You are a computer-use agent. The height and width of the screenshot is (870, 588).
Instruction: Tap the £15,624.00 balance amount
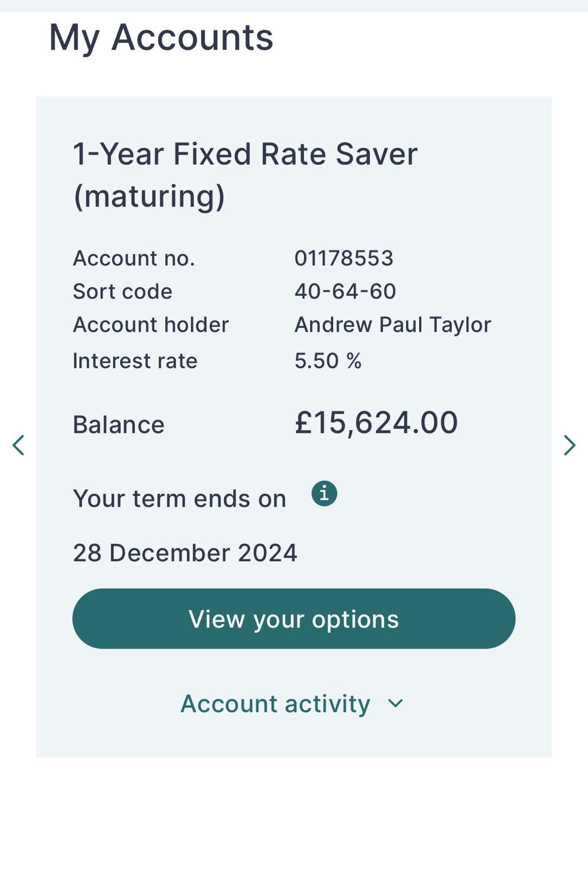tap(376, 422)
